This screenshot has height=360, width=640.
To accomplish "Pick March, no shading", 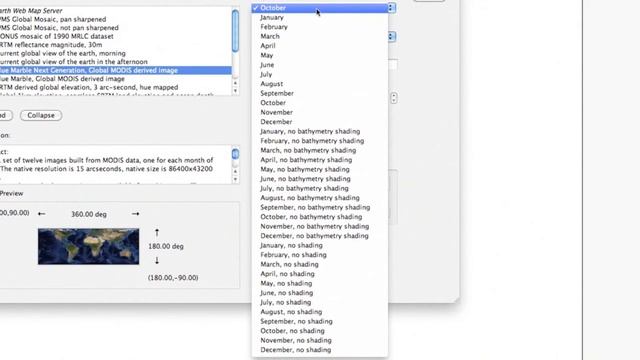I will pos(320,264).
